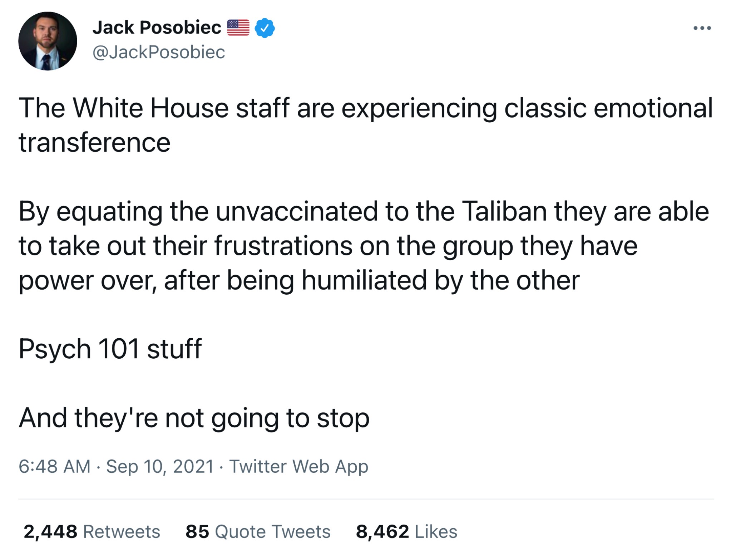
Task: Click the 6:48 AM timestamp
Action: point(54,466)
